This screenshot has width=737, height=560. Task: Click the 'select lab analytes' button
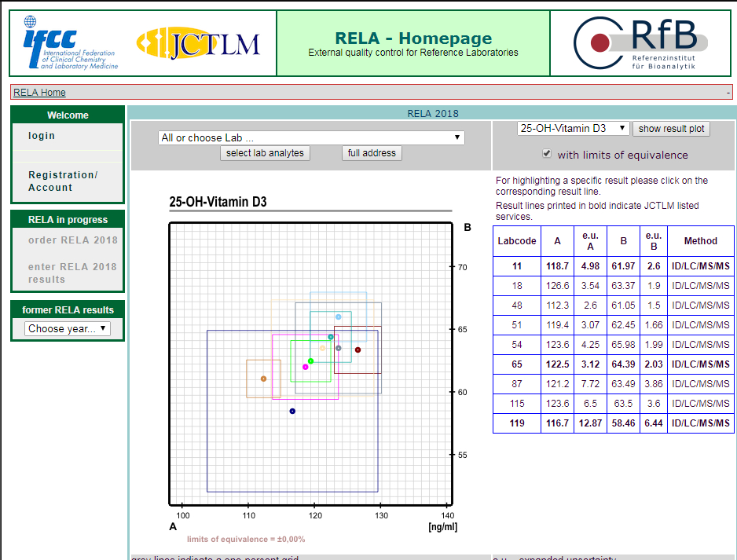(265, 153)
